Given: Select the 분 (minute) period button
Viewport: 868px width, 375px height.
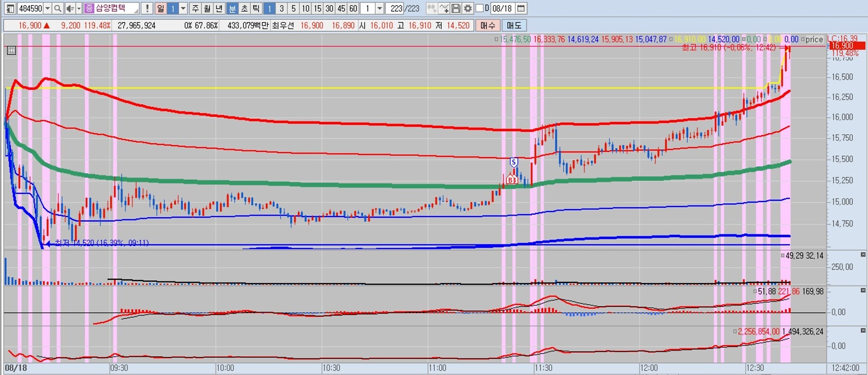Looking at the screenshot, I should click(231, 8).
